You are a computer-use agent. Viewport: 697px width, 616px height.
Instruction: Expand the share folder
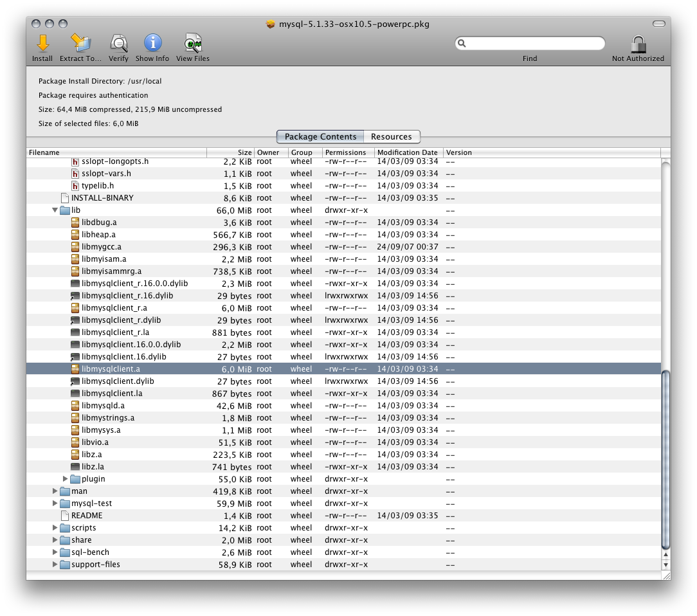tap(55, 540)
